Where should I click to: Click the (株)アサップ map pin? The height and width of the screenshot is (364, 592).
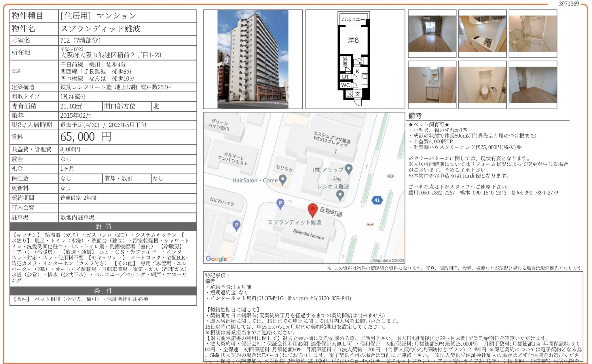349,169
